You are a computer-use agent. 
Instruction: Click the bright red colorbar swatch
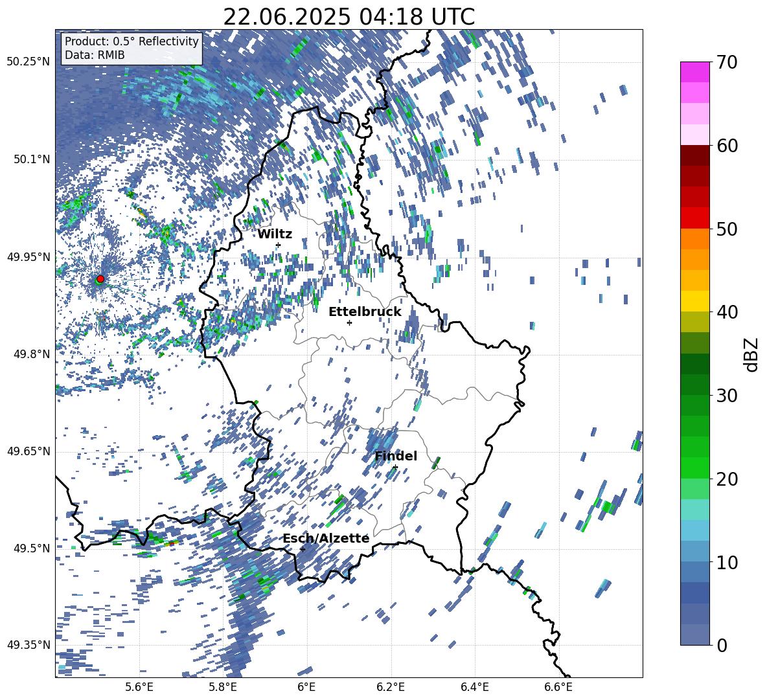click(x=694, y=218)
